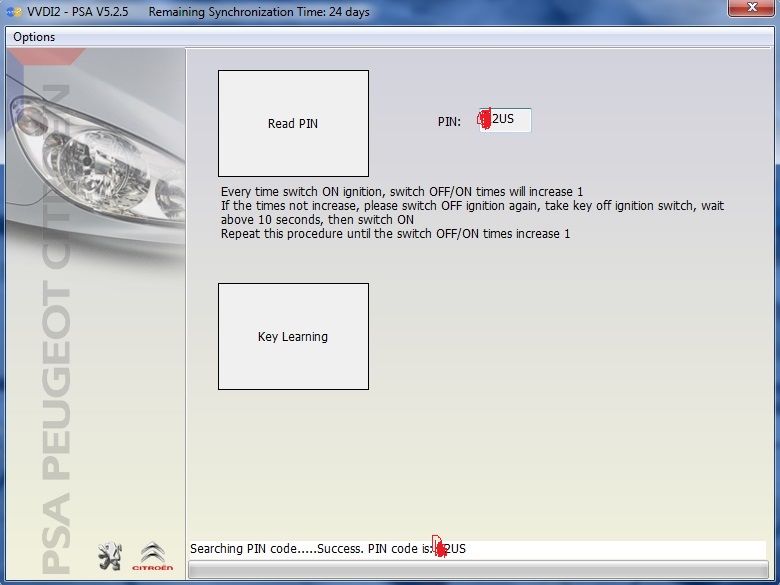The height and width of the screenshot is (585, 780).
Task: Click inside the PIN input field
Action: click(505, 120)
